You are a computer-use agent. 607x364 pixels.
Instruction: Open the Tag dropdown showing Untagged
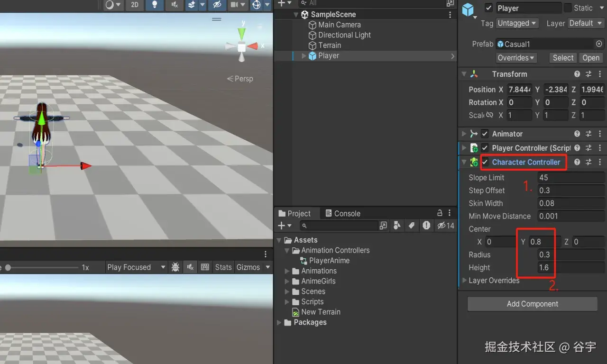click(x=517, y=23)
